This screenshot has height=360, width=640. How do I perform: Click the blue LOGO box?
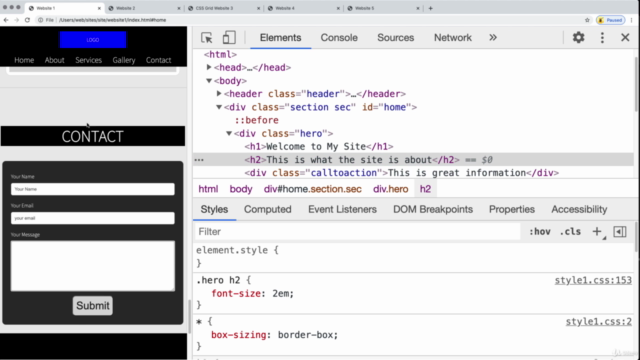[93, 40]
